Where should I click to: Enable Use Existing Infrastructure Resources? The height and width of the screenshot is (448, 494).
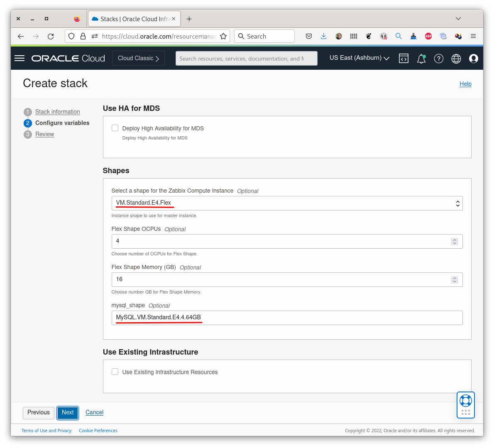click(x=115, y=372)
